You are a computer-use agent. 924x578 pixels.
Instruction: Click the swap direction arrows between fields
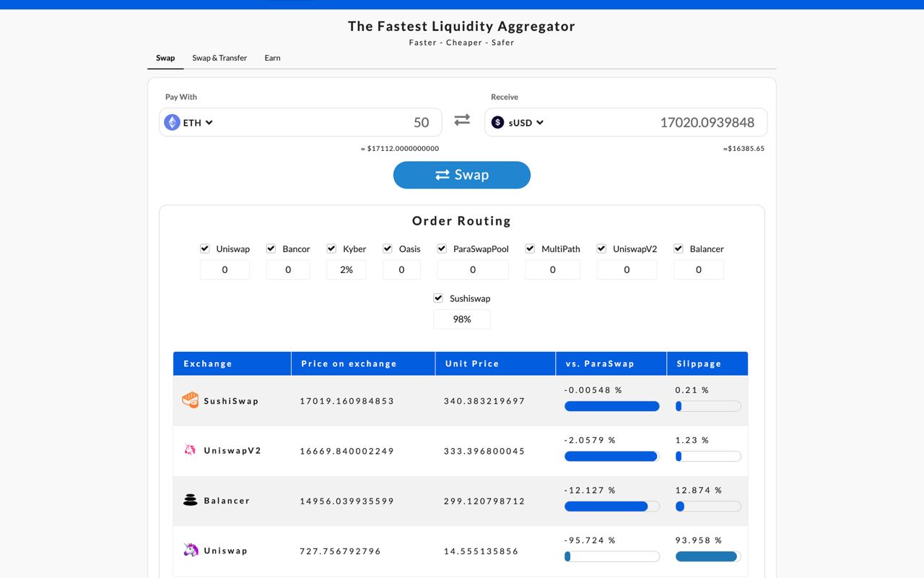(462, 121)
